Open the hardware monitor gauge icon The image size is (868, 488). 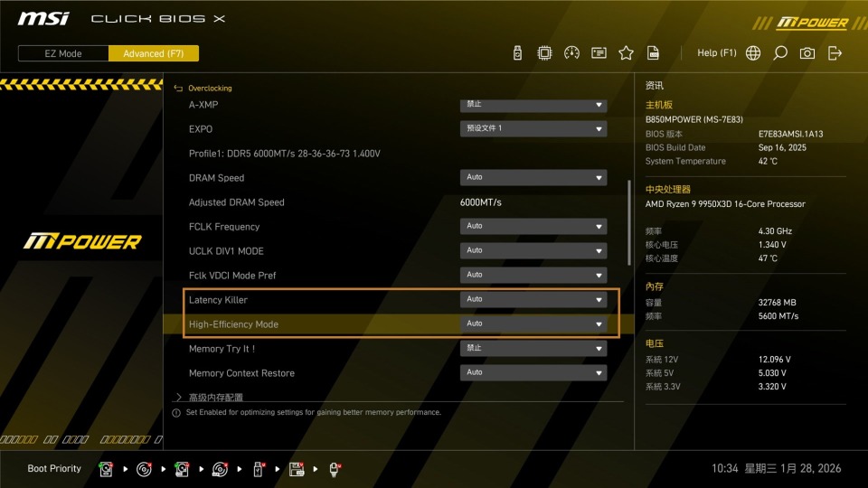click(571, 53)
